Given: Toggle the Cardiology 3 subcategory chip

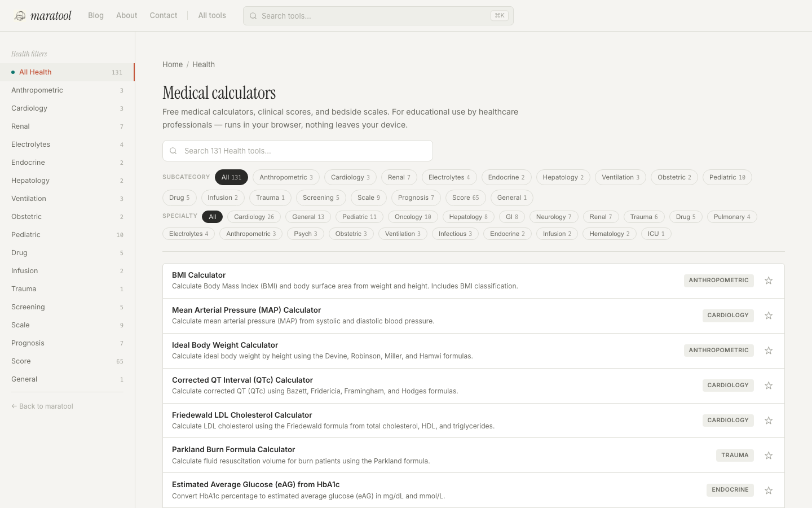Looking at the screenshot, I should [350, 177].
